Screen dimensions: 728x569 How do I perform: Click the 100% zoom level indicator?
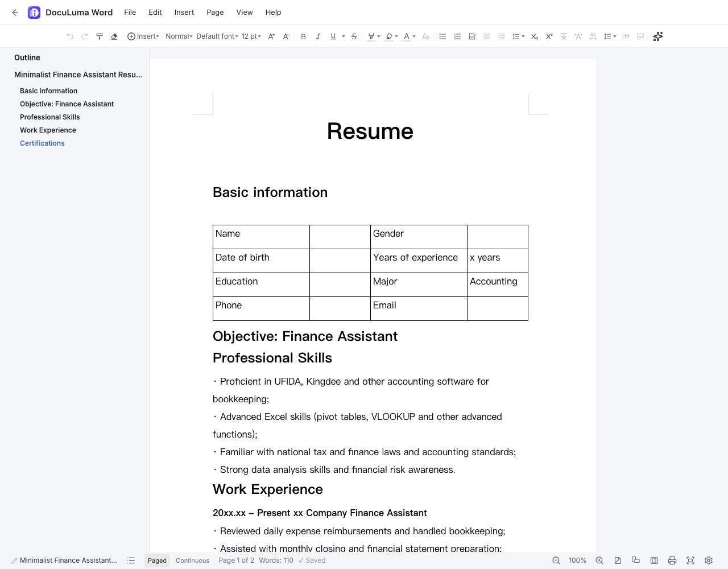click(577, 560)
